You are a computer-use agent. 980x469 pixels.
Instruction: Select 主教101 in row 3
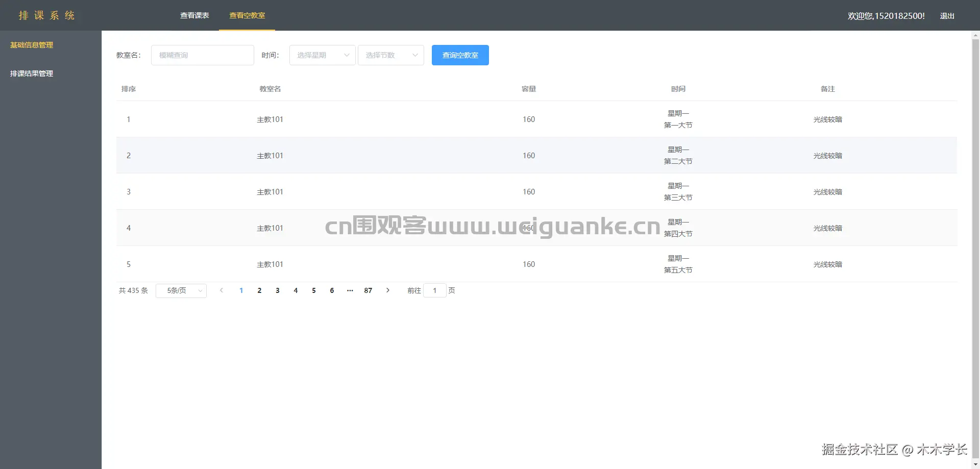[270, 192]
